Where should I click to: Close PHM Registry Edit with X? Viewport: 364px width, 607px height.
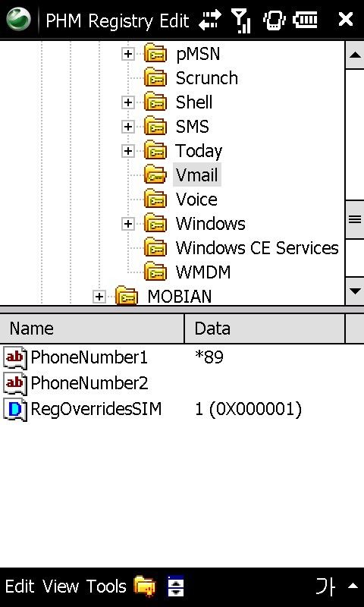(x=345, y=19)
